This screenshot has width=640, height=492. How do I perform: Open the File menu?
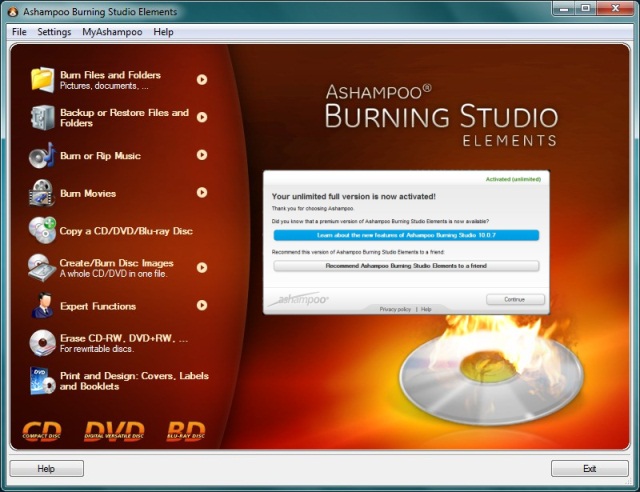pos(19,32)
